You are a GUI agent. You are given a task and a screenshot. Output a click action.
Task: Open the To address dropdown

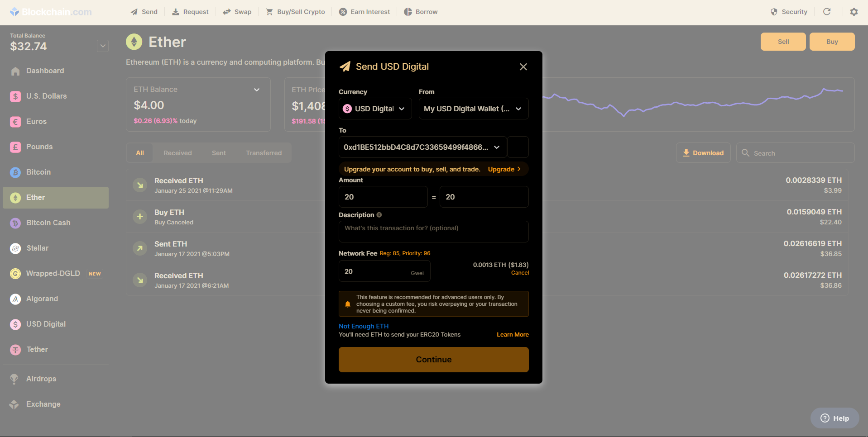(x=423, y=147)
